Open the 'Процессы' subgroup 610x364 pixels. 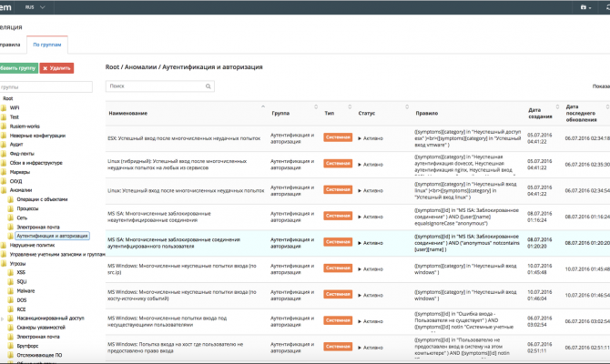tap(27, 208)
